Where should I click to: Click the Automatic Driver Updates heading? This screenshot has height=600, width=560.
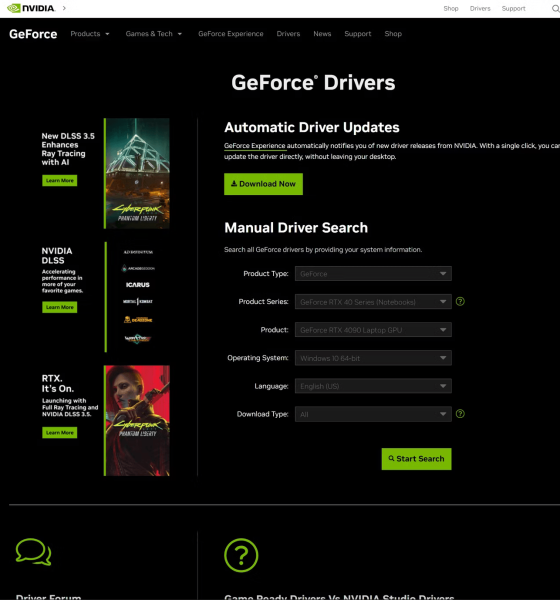[312, 127]
